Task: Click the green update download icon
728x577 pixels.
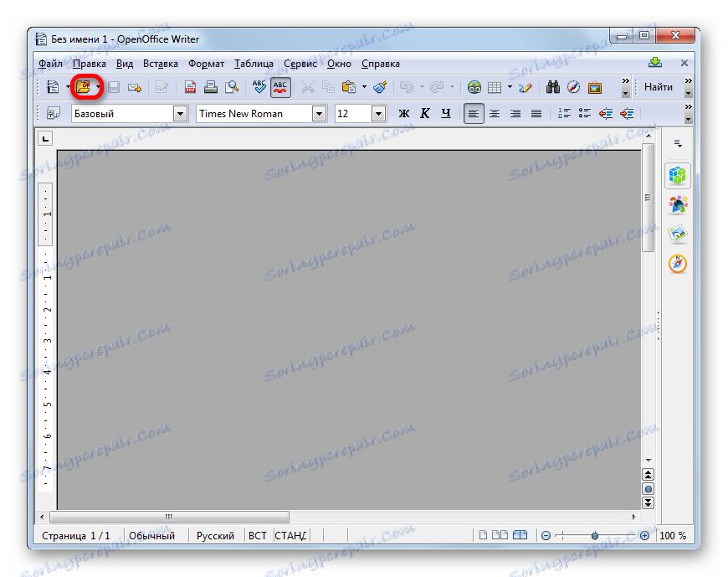Action: pyautogui.click(x=655, y=62)
